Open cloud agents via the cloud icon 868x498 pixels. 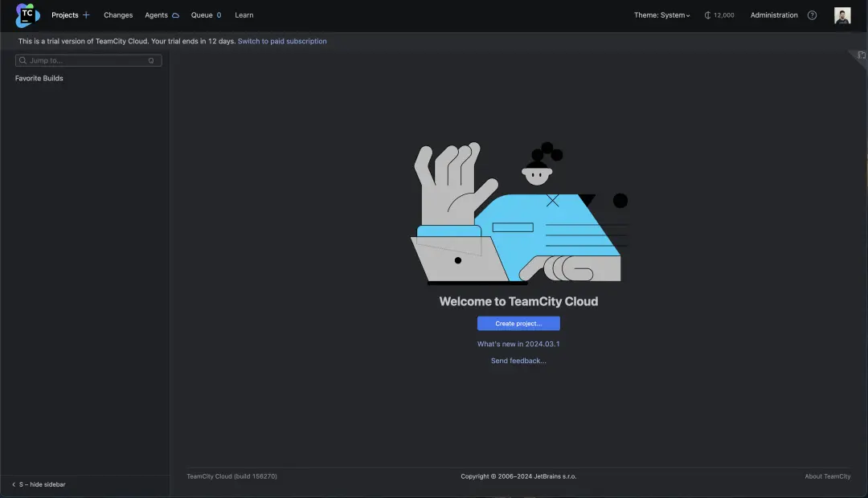(x=176, y=14)
